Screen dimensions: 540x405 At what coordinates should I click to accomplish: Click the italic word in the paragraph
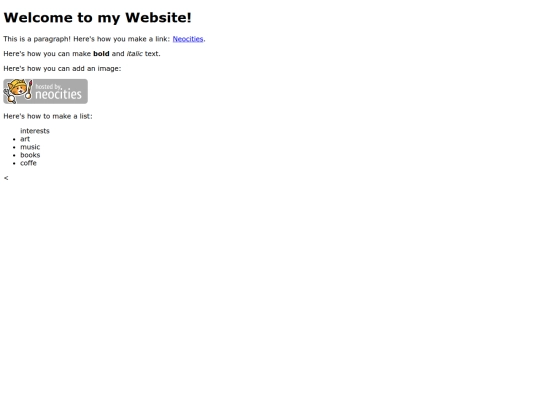(134, 54)
